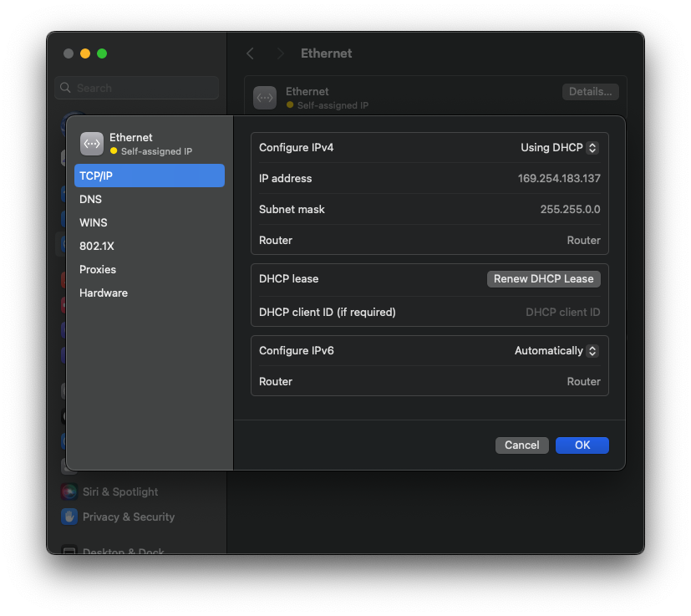Open the 802.1X tab

pyautogui.click(x=150, y=246)
